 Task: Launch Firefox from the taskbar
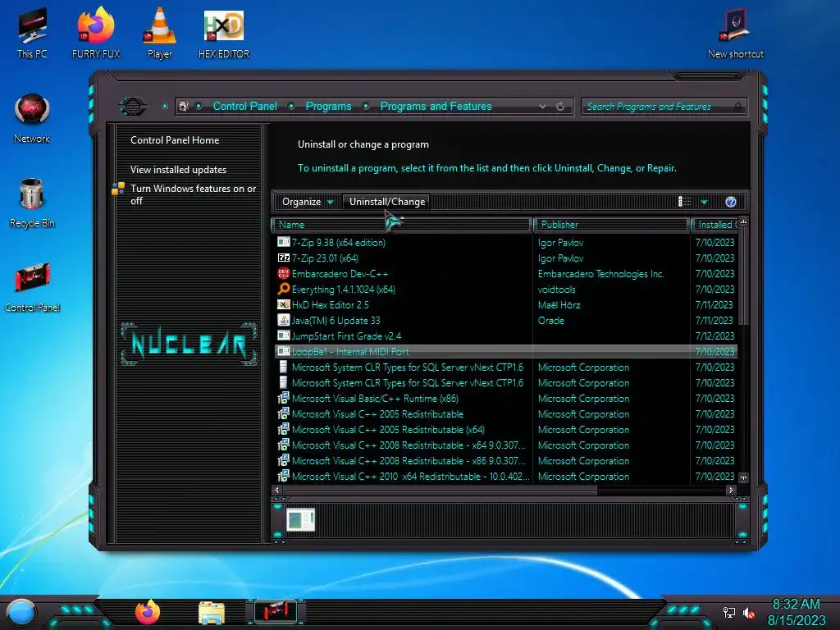pyautogui.click(x=148, y=612)
